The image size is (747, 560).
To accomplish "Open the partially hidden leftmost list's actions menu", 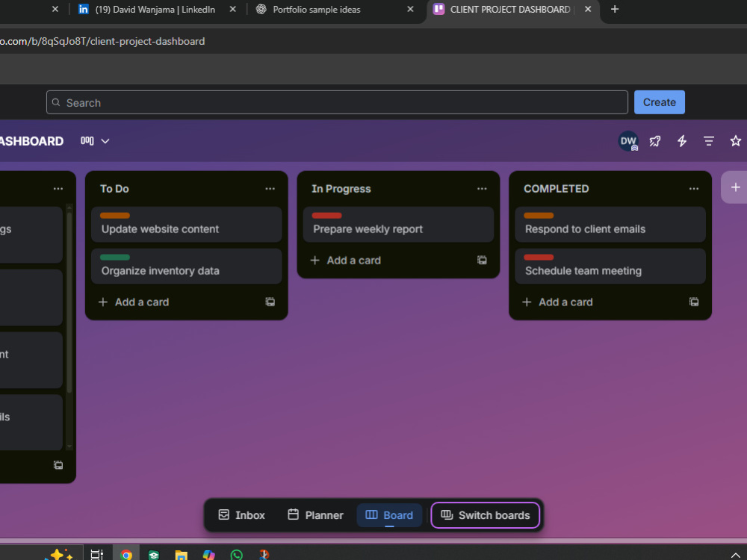I will (x=58, y=189).
